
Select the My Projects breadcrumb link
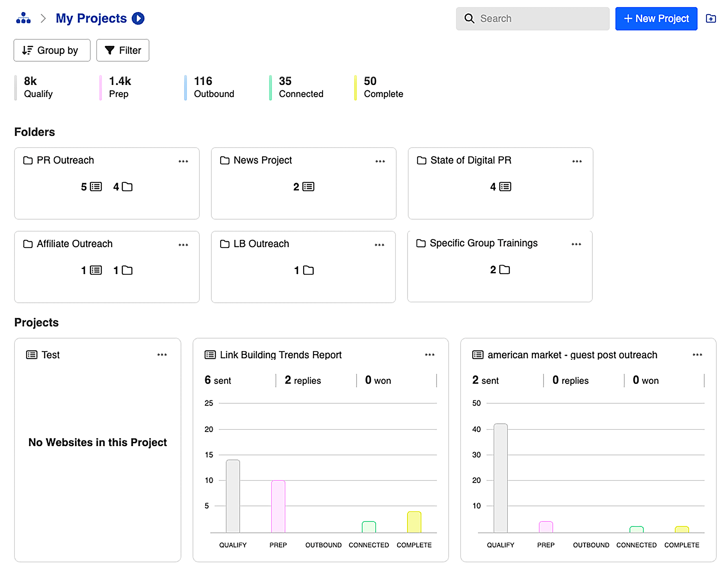point(91,19)
